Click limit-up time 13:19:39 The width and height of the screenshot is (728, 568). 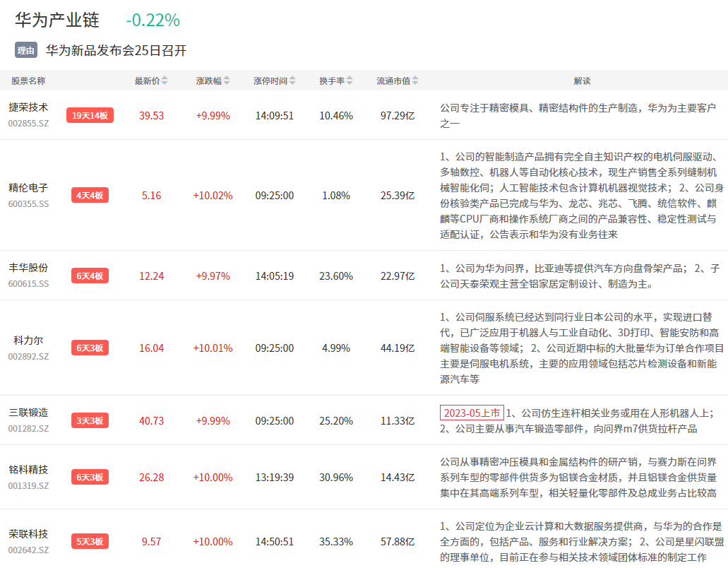(275, 478)
